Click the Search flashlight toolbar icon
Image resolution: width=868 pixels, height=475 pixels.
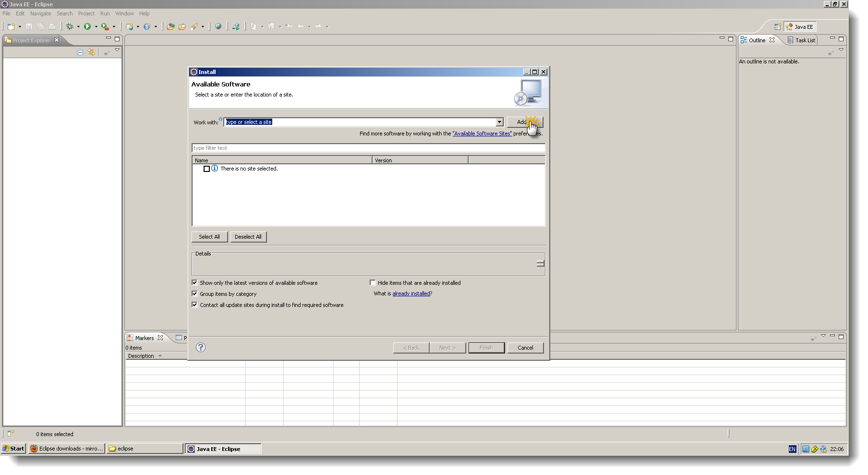(194, 26)
